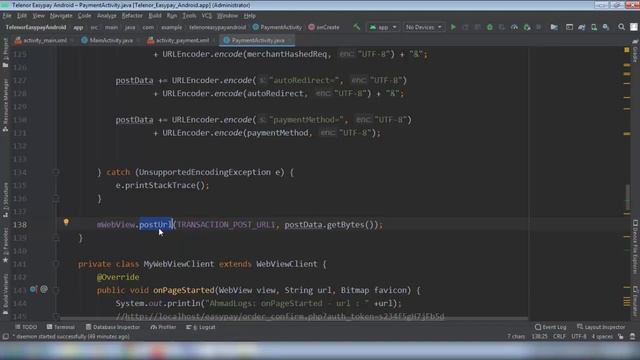
Task: Collapse the catch block fold at line 134
Action: pos(56,172)
